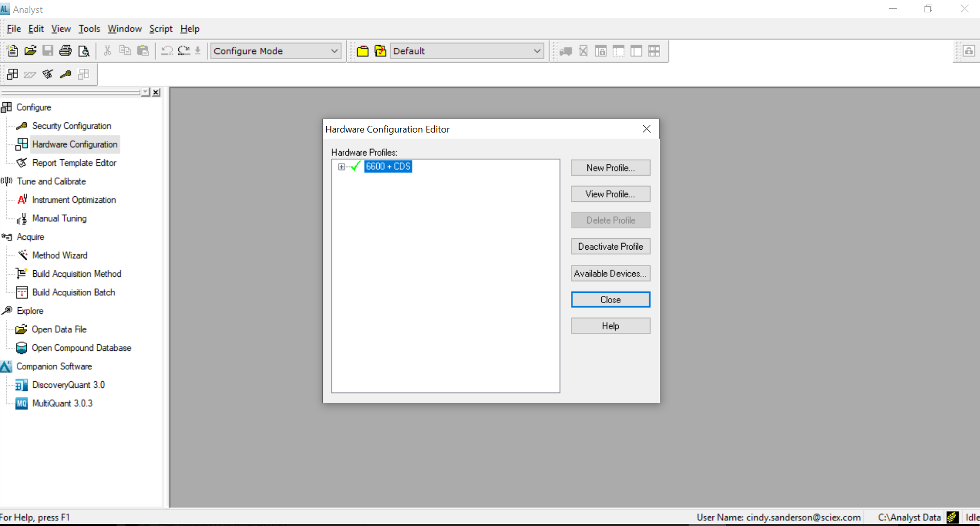This screenshot has width=980, height=526.
Task: Close the left navigation panel
Action: (156, 92)
